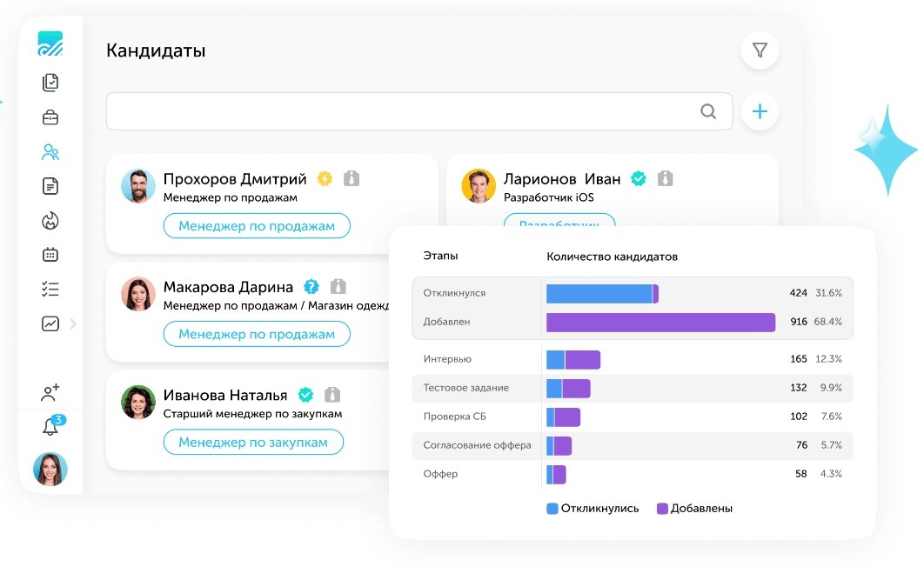Click the verified badge next to Ларионов Иван
The image size is (924, 580).
(638, 177)
